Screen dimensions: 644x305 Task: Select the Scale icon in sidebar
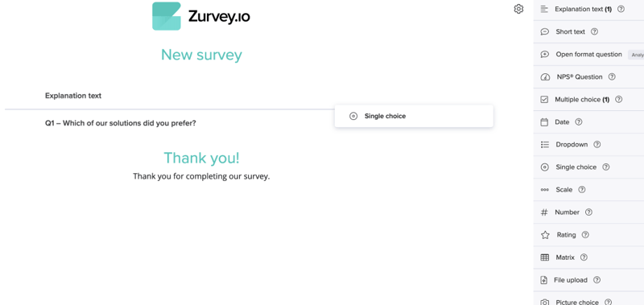click(x=545, y=190)
